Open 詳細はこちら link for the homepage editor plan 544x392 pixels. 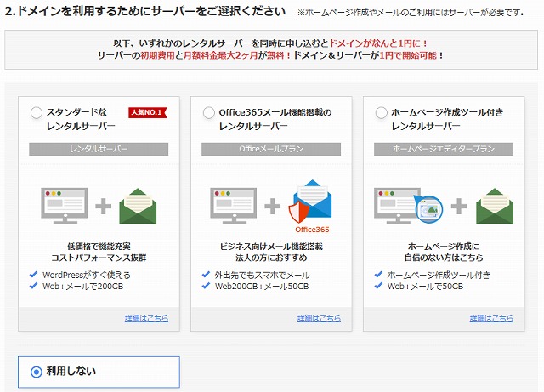click(x=491, y=318)
